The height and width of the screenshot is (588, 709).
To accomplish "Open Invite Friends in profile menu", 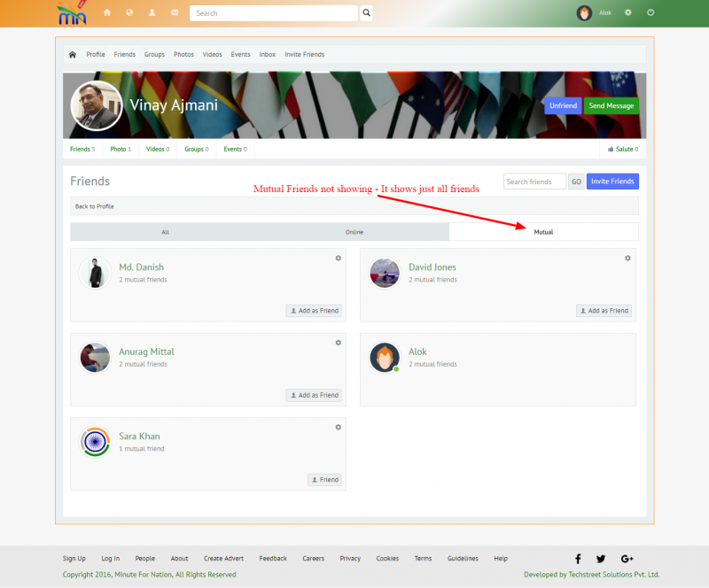I will click(304, 54).
